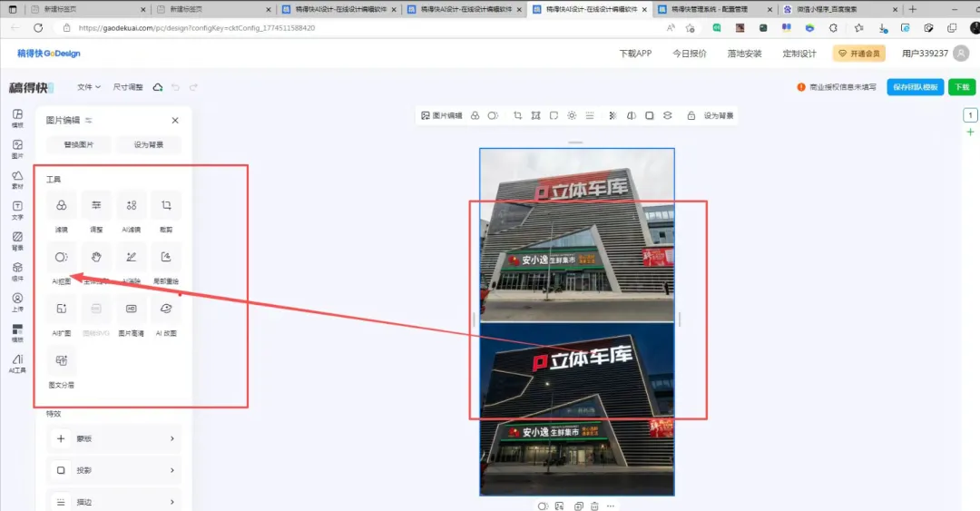
Task: Select the AI抠图 cutout tool
Action: coord(62,264)
